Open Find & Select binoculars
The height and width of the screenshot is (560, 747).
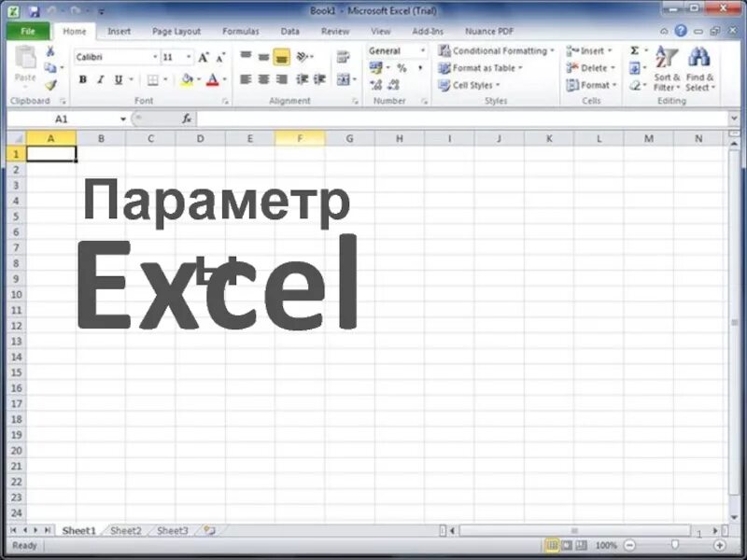coord(699,68)
